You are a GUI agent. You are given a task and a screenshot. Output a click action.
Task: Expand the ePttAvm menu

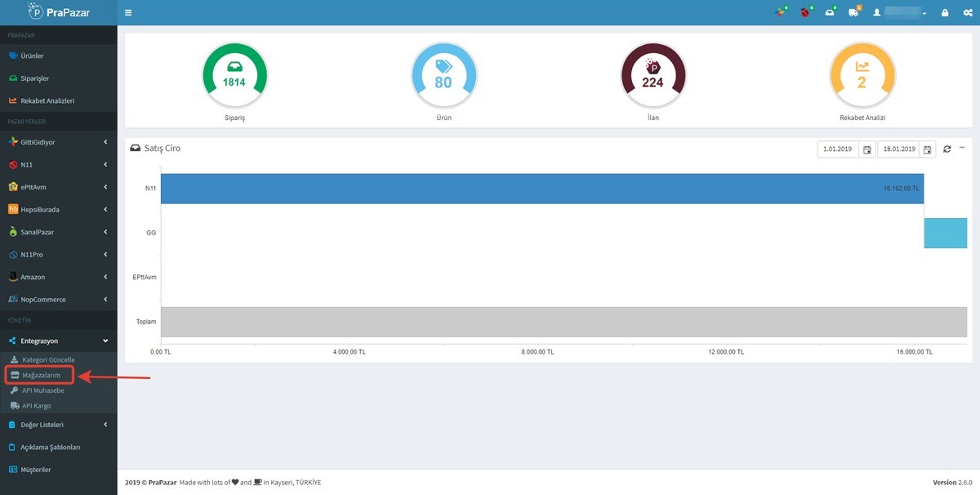pyautogui.click(x=59, y=187)
